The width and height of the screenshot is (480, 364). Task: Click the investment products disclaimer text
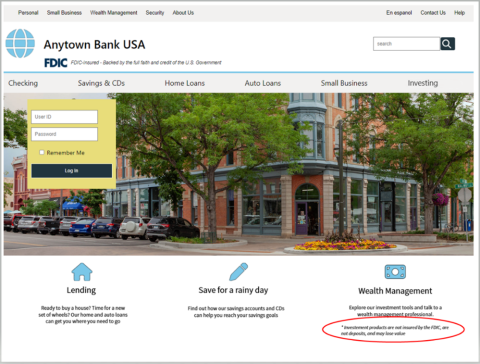click(394, 330)
